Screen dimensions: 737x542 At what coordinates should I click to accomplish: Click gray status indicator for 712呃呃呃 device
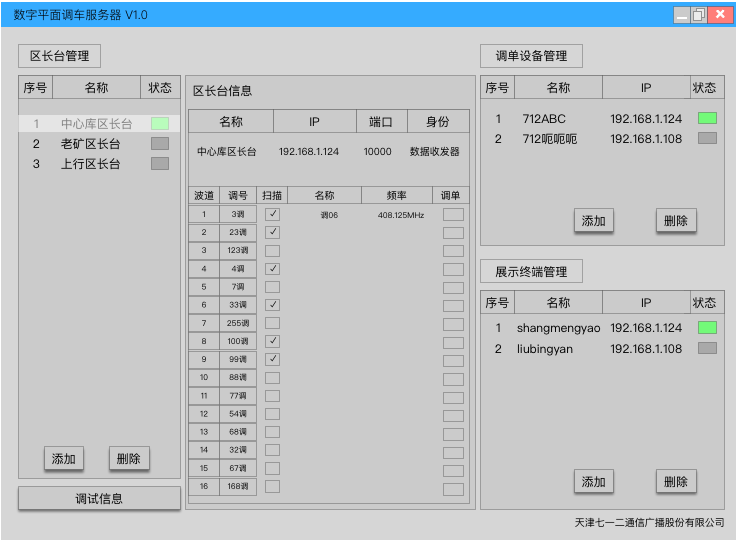[707, 139]
